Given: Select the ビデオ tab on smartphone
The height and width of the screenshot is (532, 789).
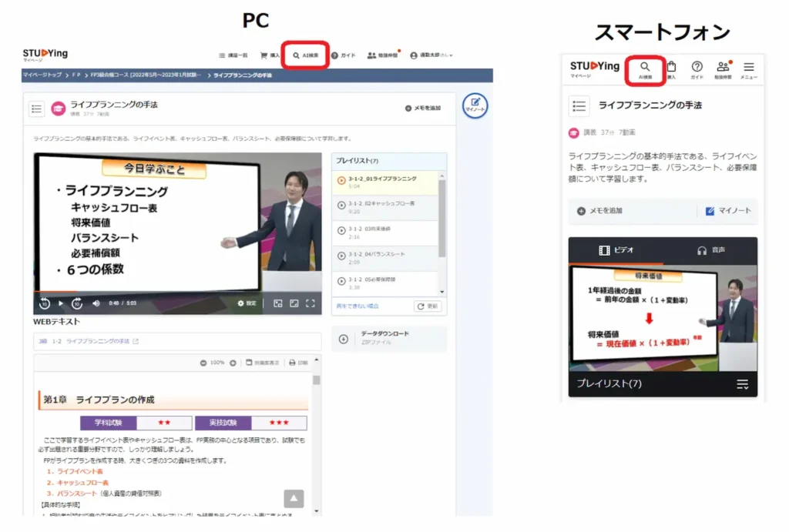Looking at the screenshot, I should (x=616, y=250).
